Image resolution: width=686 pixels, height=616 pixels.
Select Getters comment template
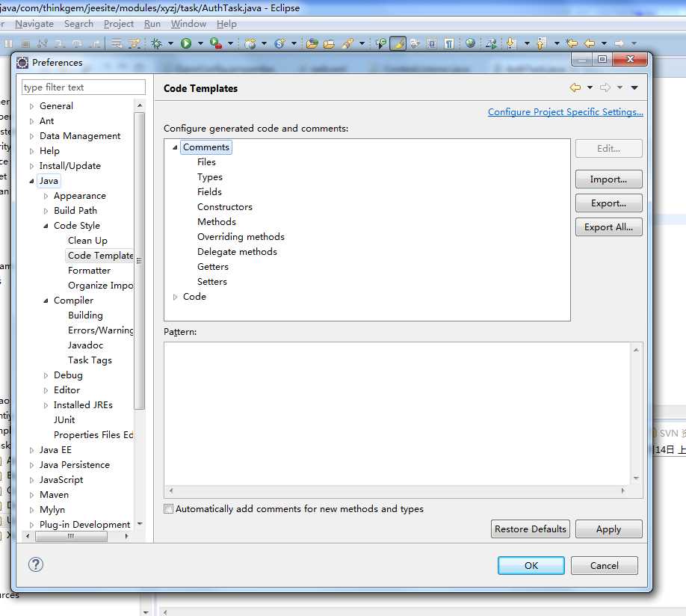[213, 267]
